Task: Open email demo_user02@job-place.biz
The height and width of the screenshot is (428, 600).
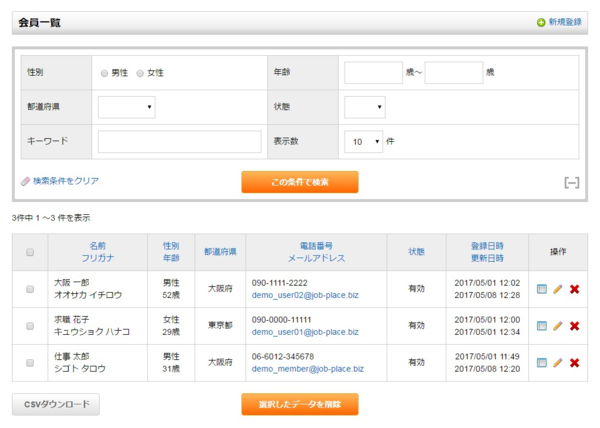Action: pos(305,295)
